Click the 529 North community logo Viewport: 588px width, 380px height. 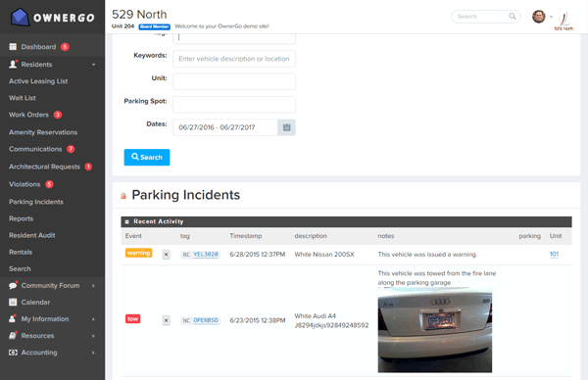564,21
